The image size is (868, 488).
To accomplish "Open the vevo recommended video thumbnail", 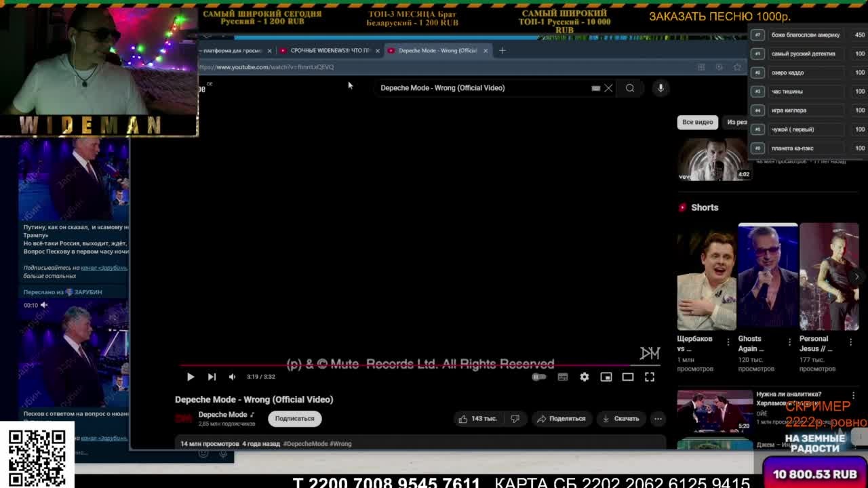I will point(714,159).
